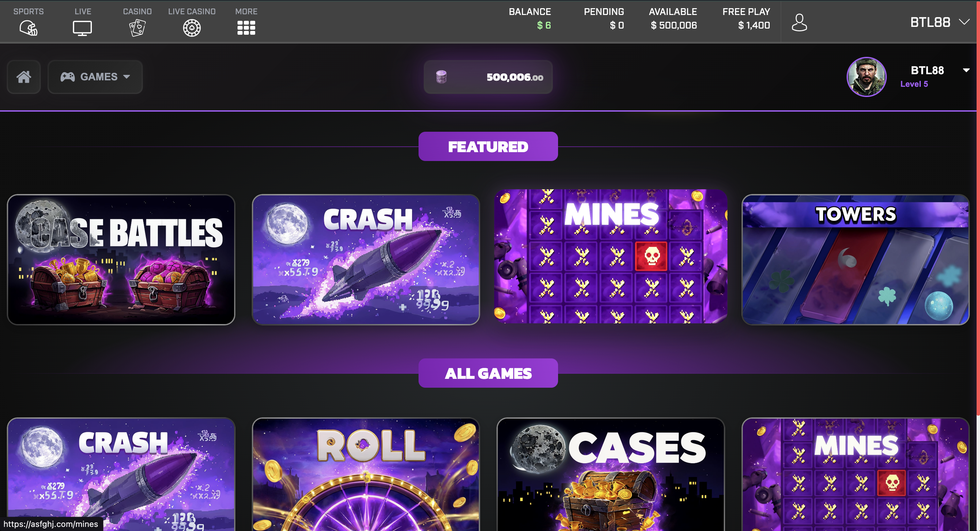Open the BTL88 Level 5 profile arrow
The width and height of the screenshot is (980, 531).
pyautogui.click(x=966, y=70)
